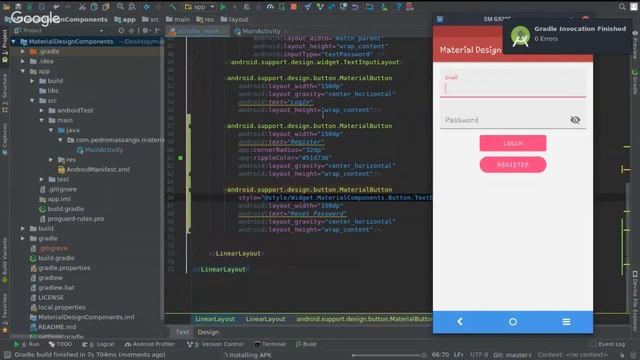Toggle the Captures side tool window
This screenshot has height=360, width=640.
click(x=4, y=139)
